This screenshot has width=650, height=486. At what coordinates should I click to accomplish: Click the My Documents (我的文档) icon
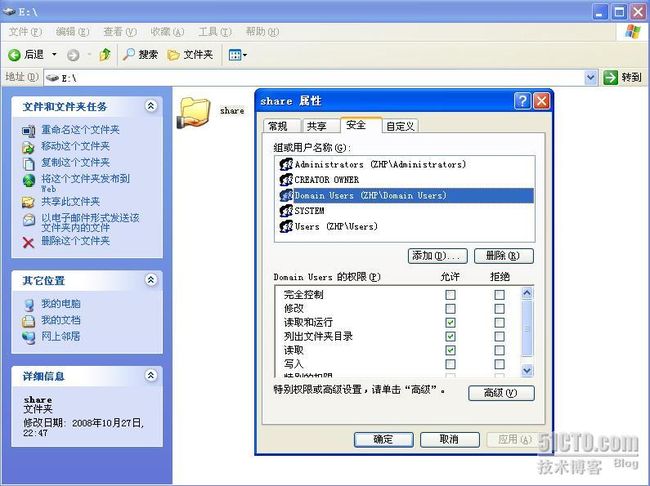[28, 321]
